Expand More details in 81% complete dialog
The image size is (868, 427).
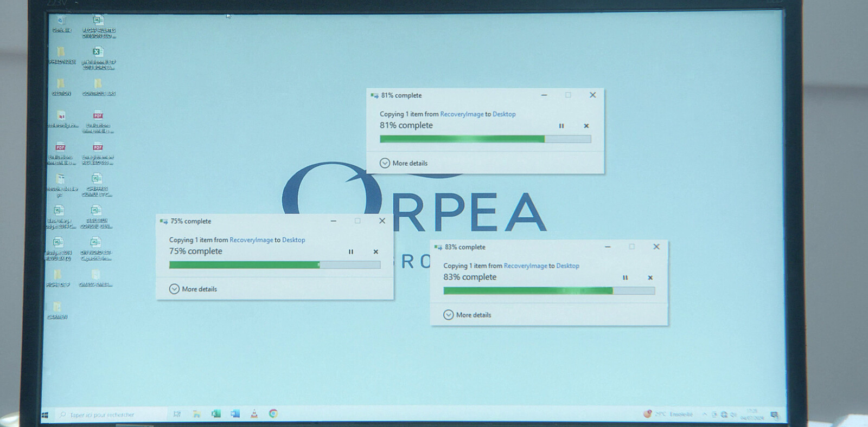pyautogui.click(x=404, y=163)
